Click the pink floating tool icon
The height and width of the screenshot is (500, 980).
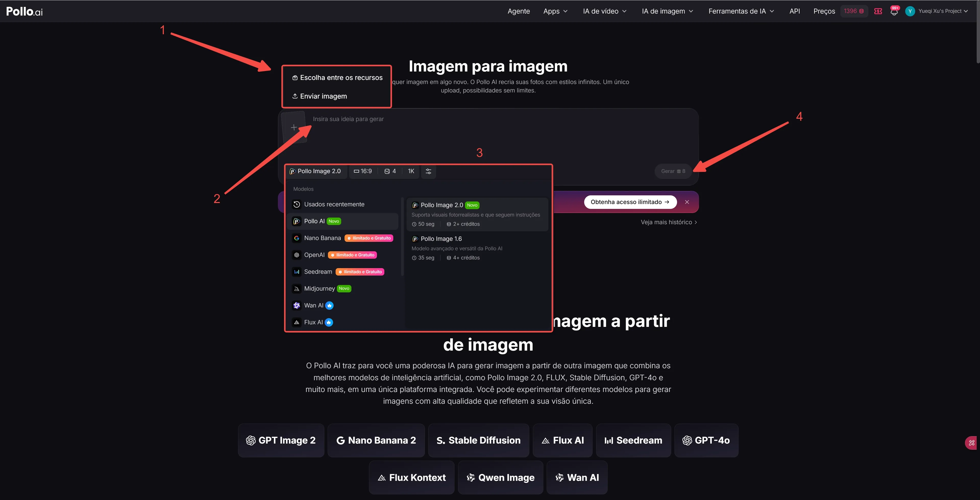point(971,443)
